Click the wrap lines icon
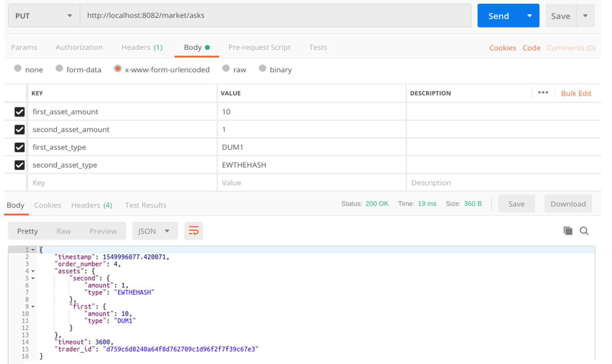The height and width of the screenshot is (364, 612). [x=193, y=231]
